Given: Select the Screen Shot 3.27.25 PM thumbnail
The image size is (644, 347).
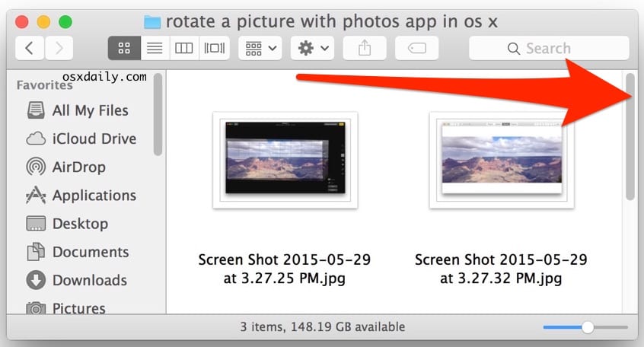Looking at the screenshot, I should [285, 161].
